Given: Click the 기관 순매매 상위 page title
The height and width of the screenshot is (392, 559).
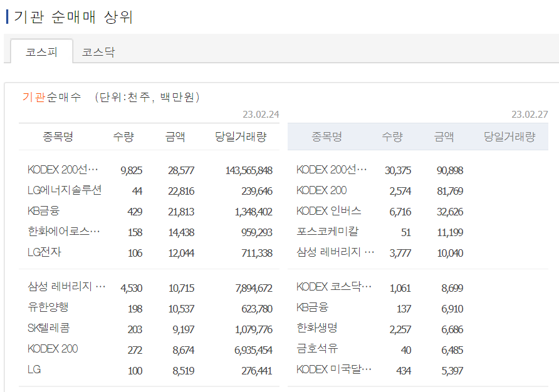Looking at the screenshot, I should [73, 17].
